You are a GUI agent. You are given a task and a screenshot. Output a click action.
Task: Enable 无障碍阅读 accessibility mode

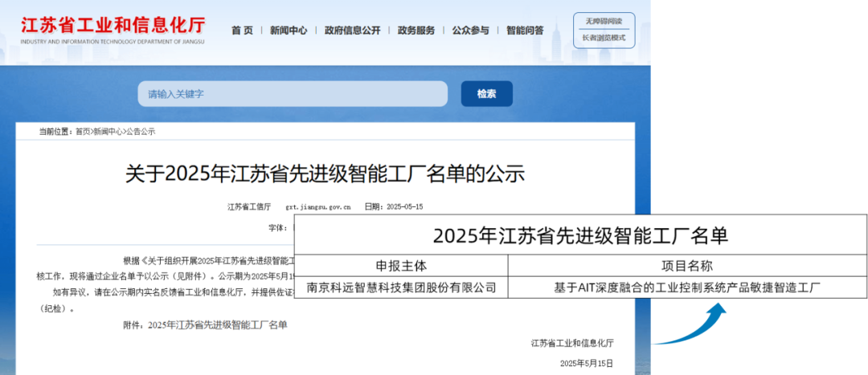pos(604,21)
